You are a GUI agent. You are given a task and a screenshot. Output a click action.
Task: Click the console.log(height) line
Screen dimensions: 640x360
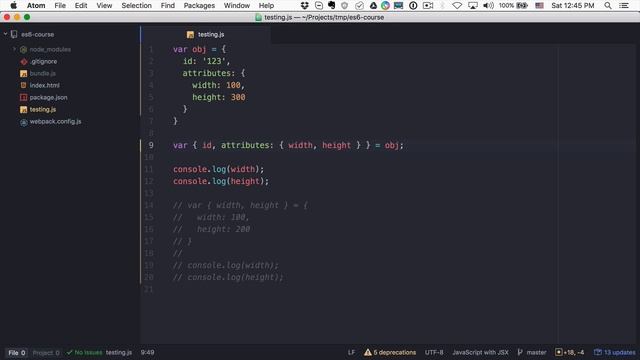click(221, 181)
